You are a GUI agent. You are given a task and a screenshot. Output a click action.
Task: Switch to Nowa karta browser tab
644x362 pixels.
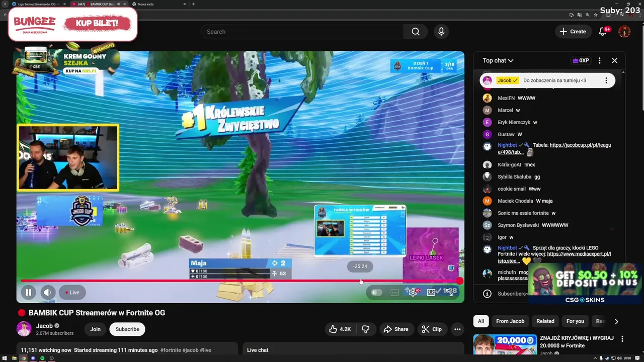pyautogui.click(x=146, y=4)
